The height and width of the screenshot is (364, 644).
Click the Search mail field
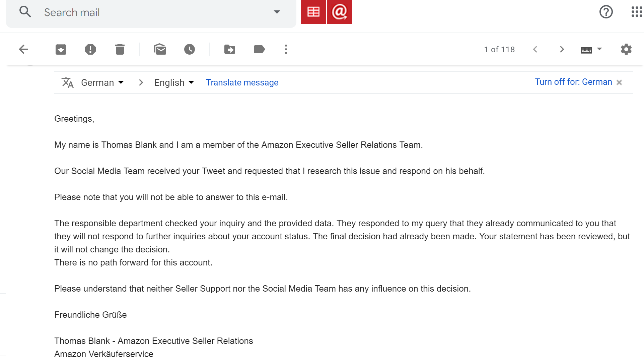(151, 12)
